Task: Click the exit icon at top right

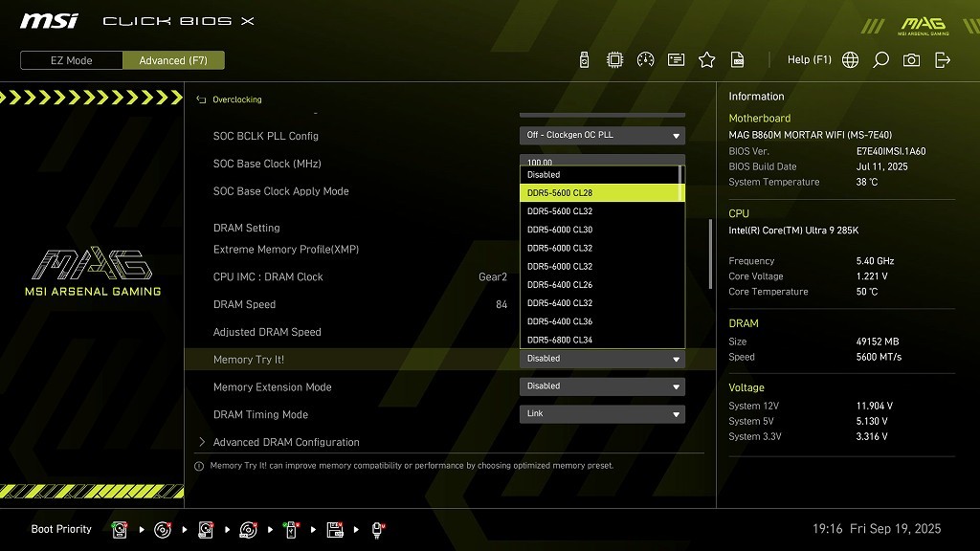Action: (943, 60)
